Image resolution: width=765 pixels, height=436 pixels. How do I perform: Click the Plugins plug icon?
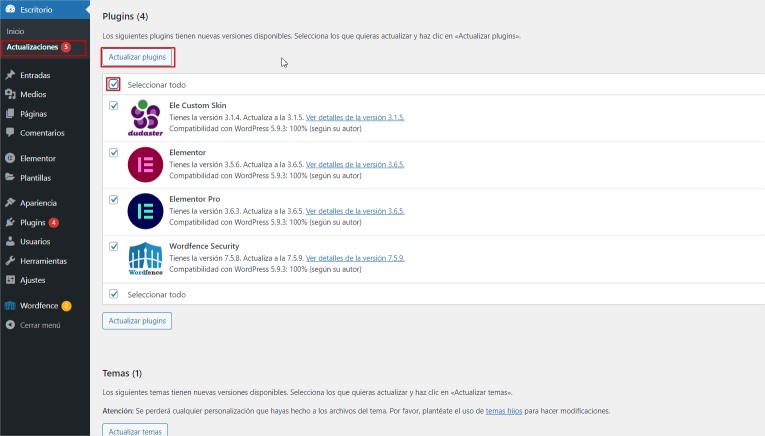10,222
